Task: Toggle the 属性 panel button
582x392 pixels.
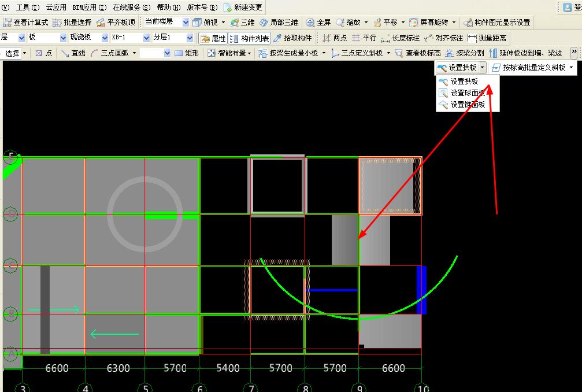Action: (x=213, y=38)
